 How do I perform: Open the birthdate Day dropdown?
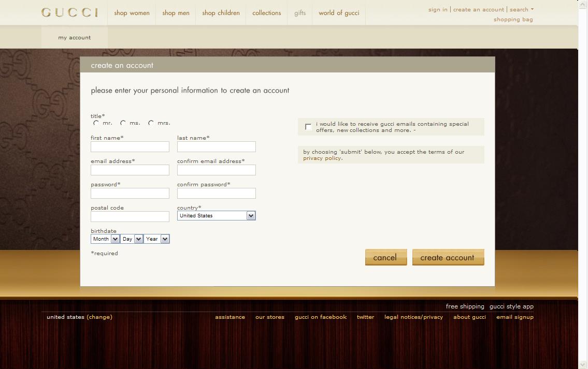tap(132, 239)
